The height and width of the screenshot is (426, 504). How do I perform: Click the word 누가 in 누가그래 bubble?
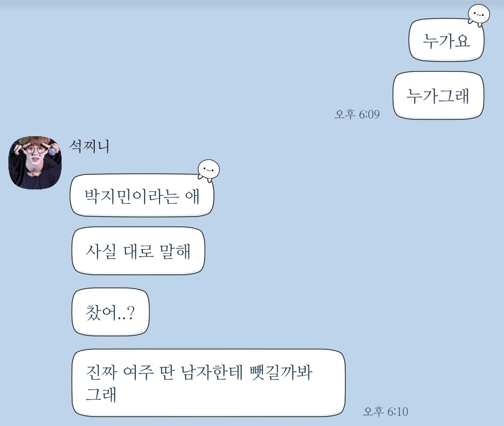[x=422, y=96]
